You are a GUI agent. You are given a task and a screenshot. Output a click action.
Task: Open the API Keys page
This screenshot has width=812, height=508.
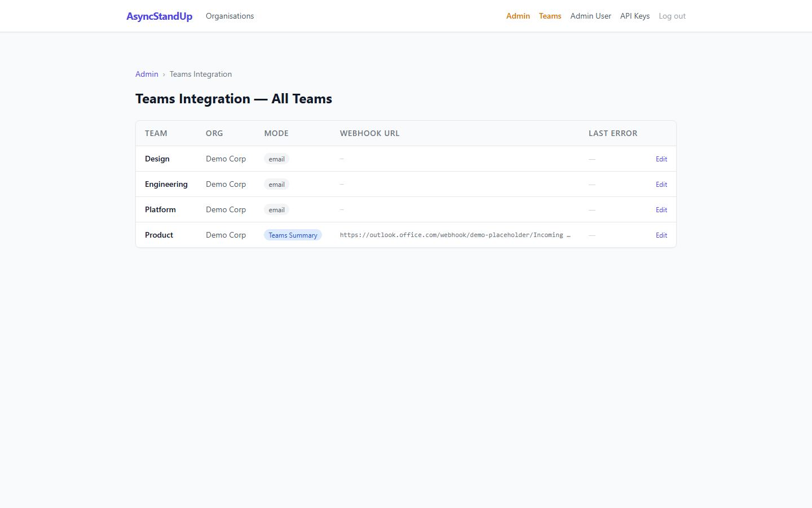point(635,16)
